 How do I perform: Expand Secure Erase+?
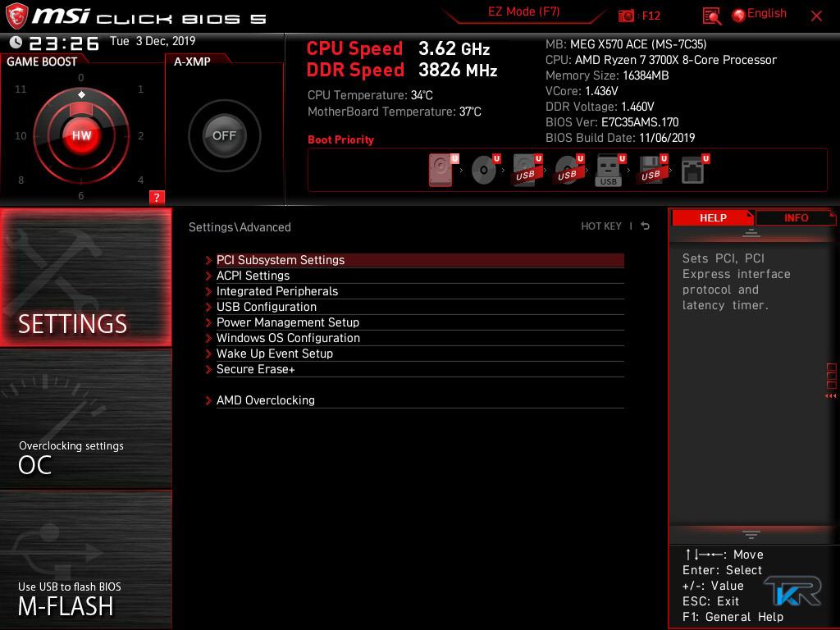pos(414,369)
